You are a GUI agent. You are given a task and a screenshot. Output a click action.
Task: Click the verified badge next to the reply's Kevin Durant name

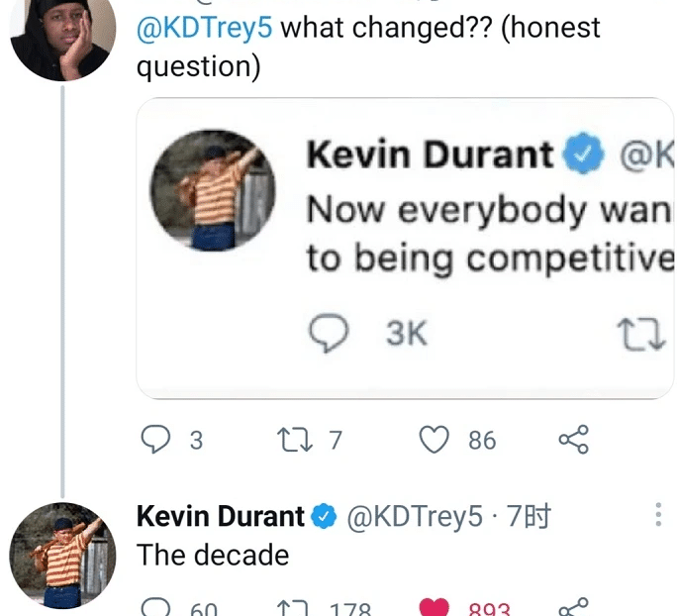[324, 516]
